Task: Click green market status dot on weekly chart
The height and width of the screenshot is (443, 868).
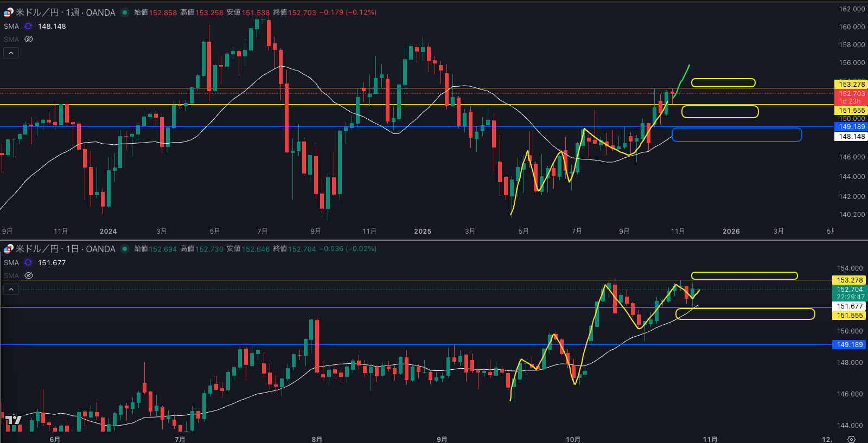Action: tap(125, 12)
